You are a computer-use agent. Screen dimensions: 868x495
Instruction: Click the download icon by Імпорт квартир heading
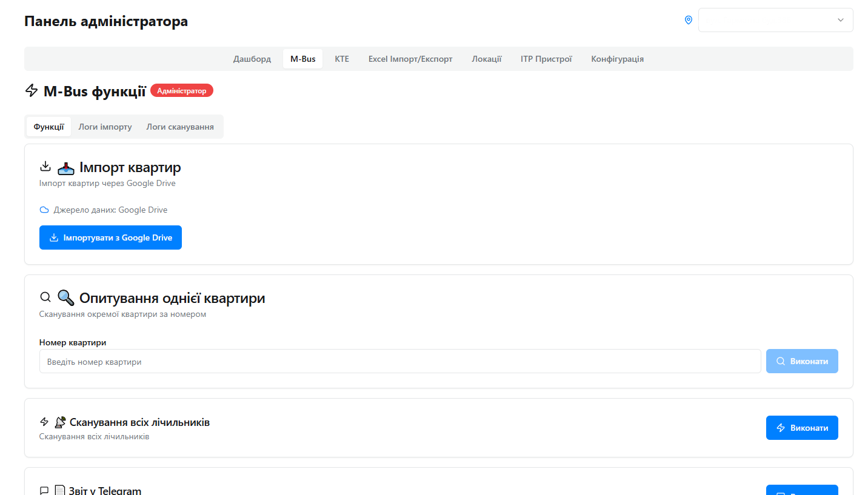tap(45, 167)
